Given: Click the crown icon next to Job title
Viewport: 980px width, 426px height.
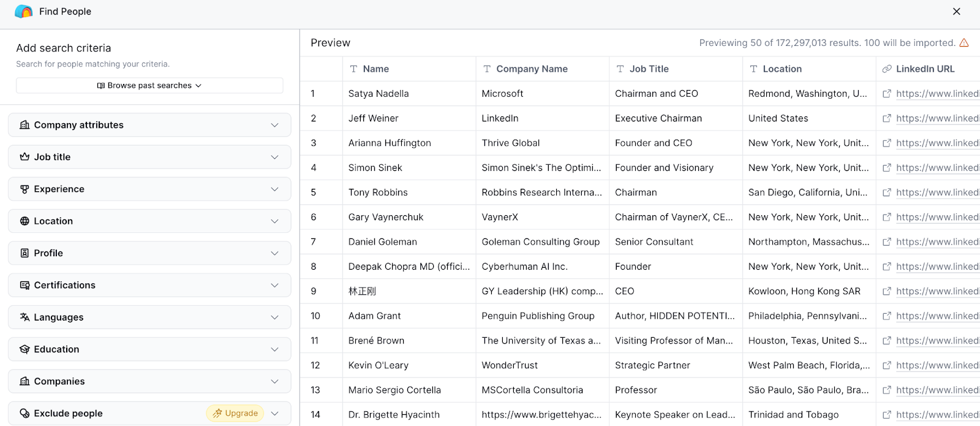Looking at the screenshot, I should coord(24,157).
